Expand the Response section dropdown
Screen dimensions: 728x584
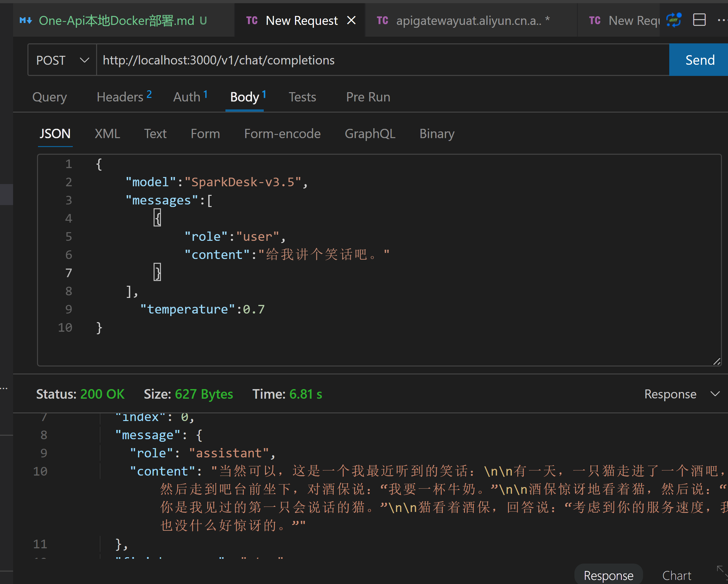[x=715, y=394]
